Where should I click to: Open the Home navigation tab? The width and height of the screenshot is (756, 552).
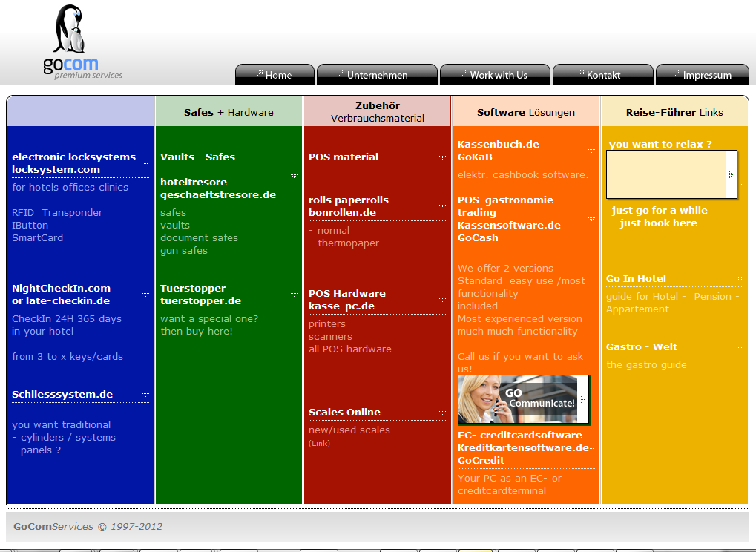275,75
